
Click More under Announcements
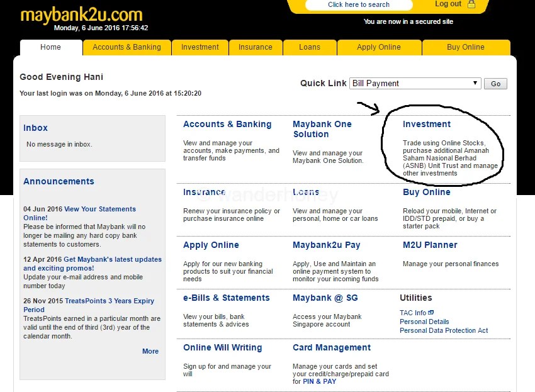click(150, 351)
